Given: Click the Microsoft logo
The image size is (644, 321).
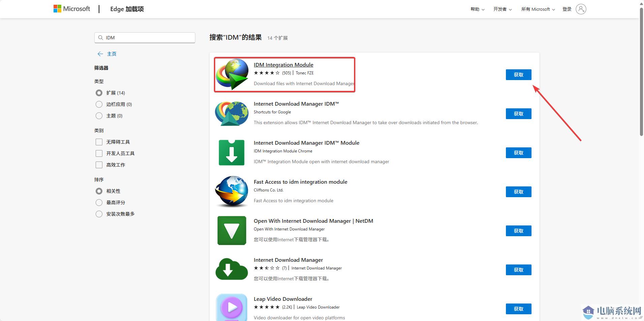Looking at the screenshot, I should 72,9.
